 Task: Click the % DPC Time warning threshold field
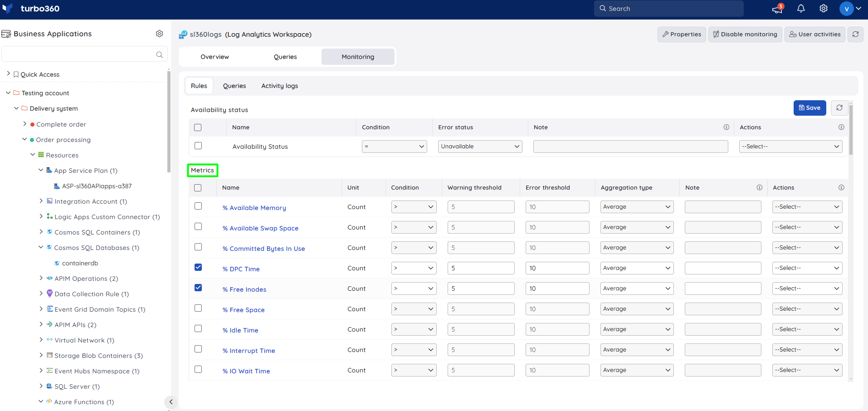pyautogui.click(x=481, y=268)
